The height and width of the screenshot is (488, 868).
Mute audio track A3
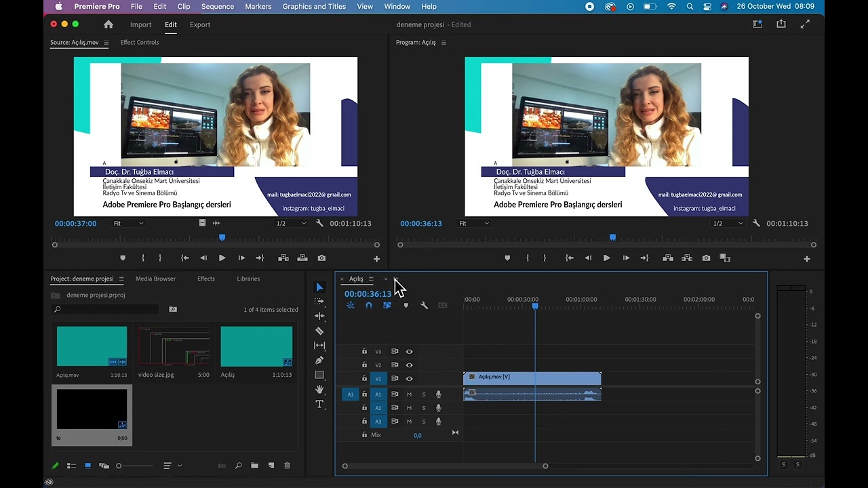tap(409, 422)
